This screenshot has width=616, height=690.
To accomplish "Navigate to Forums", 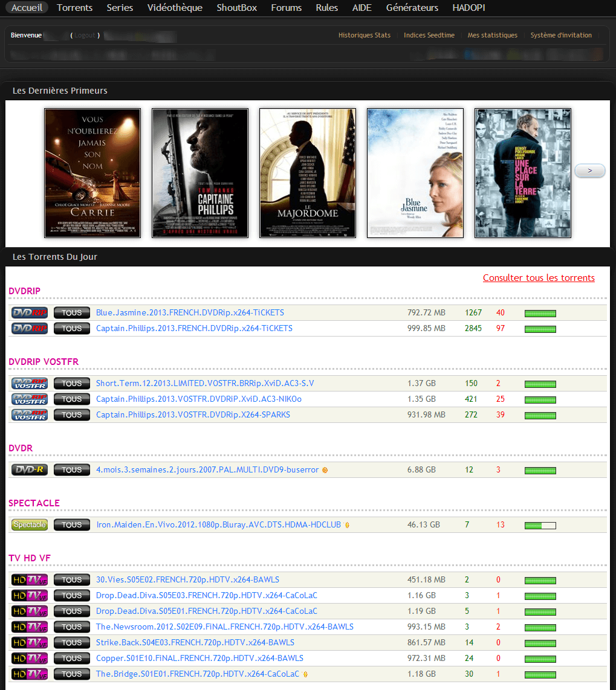I will pyautogui.click(x=286, y=7).
